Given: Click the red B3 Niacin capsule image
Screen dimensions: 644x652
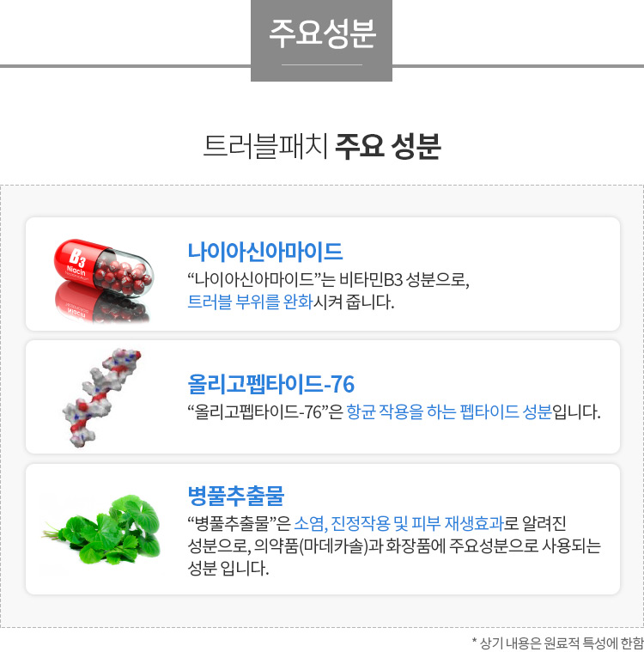Looking at the screenshot, I should pyautogui.click(x=104, y=267).
